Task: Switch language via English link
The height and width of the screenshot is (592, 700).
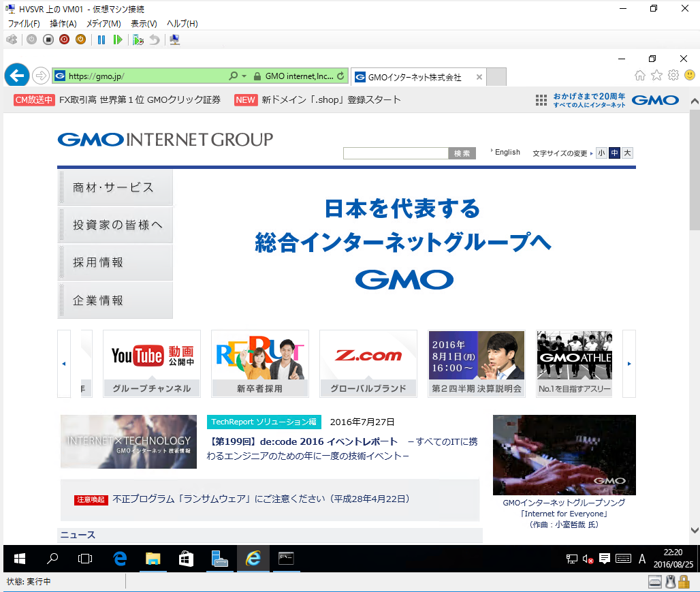Action: click(507, 152)
